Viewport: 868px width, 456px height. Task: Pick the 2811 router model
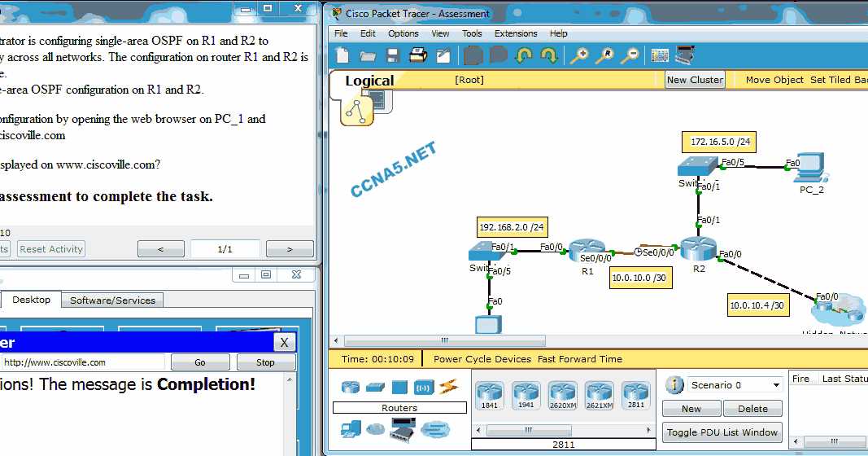pyautogui.click(x=635, y=396)
